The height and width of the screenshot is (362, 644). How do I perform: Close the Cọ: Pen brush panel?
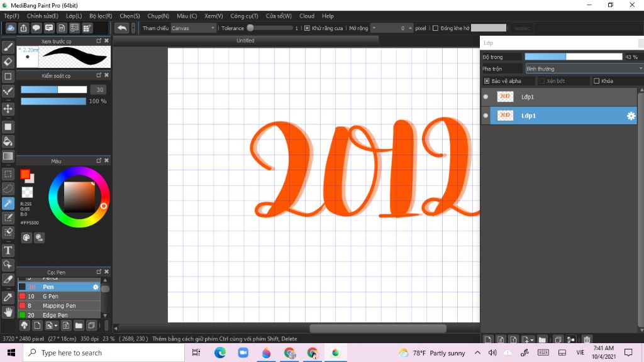[x=106, y=271]
